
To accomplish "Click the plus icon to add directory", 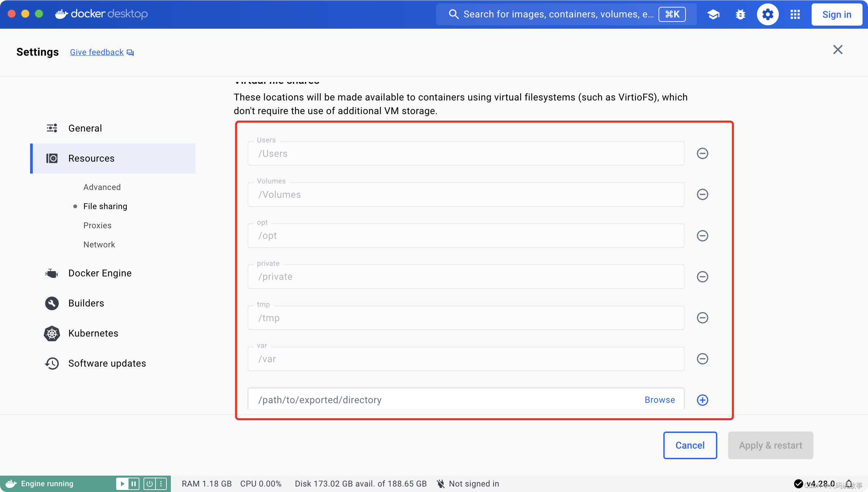I will tap(702, 400).
